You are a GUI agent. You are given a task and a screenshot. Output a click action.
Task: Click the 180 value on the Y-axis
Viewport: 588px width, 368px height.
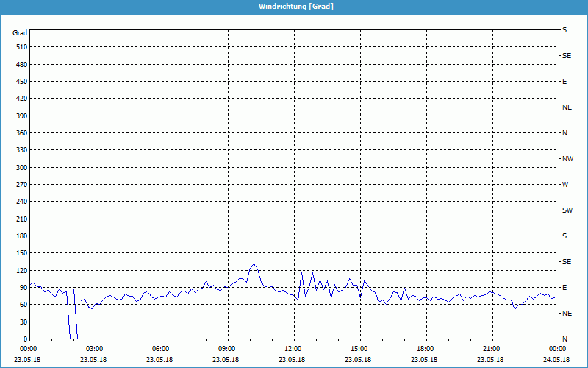coord(21,236)
